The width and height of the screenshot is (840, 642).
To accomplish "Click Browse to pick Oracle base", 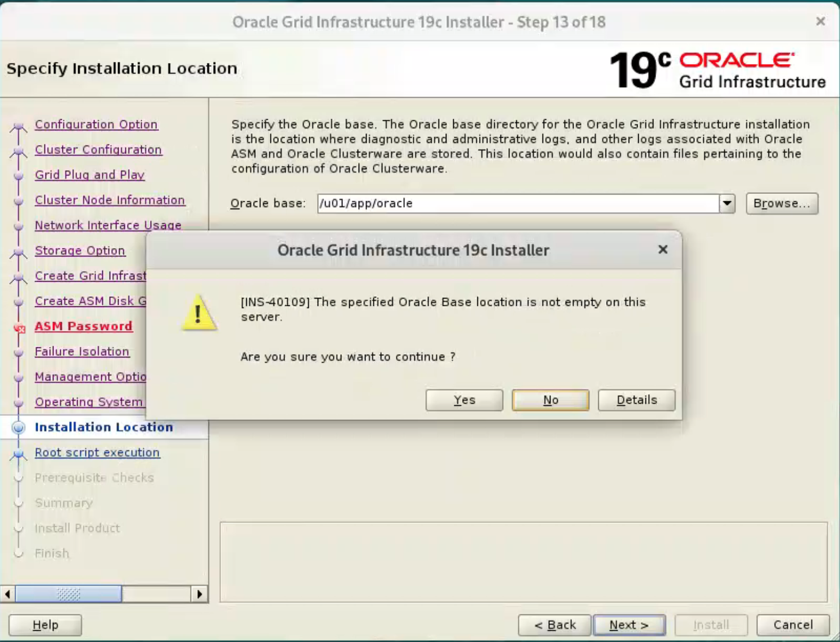I will (x=782, y=204).
